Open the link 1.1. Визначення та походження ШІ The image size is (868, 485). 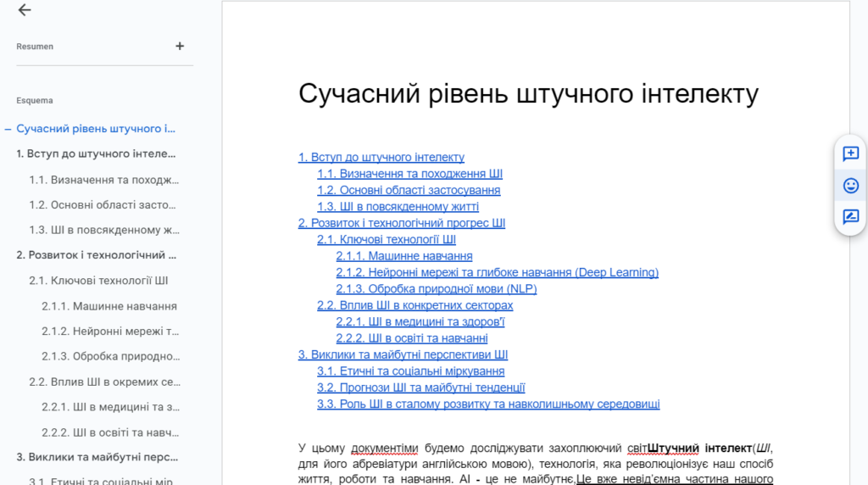[409, 174]
